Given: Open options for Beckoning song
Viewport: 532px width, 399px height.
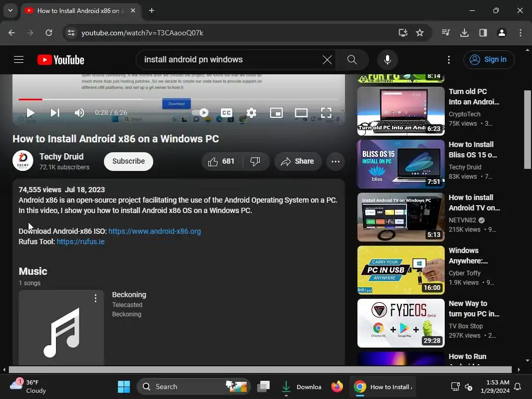Looking at the screenshot, I should [96, 298].
